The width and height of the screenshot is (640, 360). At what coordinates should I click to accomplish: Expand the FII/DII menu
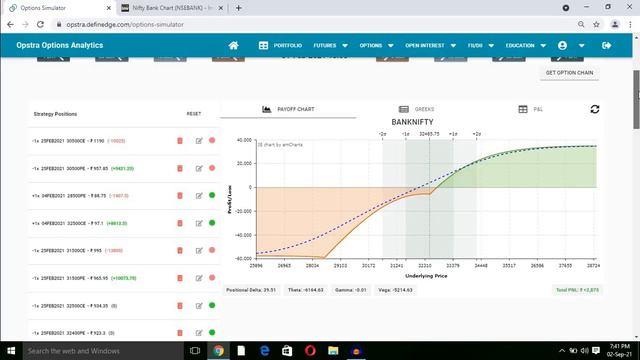tap(481, 45)
